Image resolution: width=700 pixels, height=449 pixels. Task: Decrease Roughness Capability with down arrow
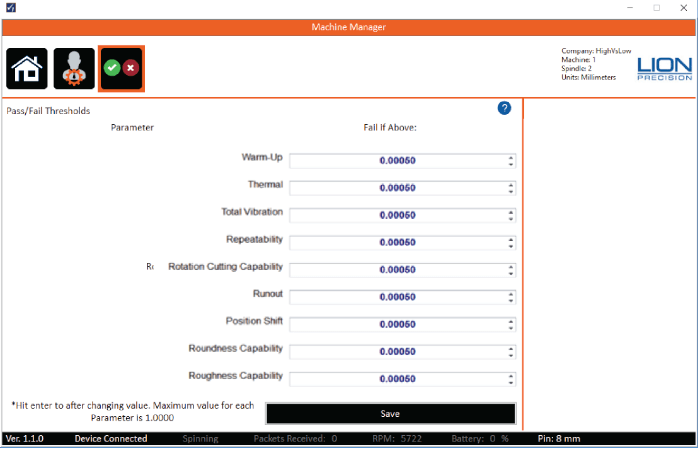pyautogui.click(x=511, y=382)
